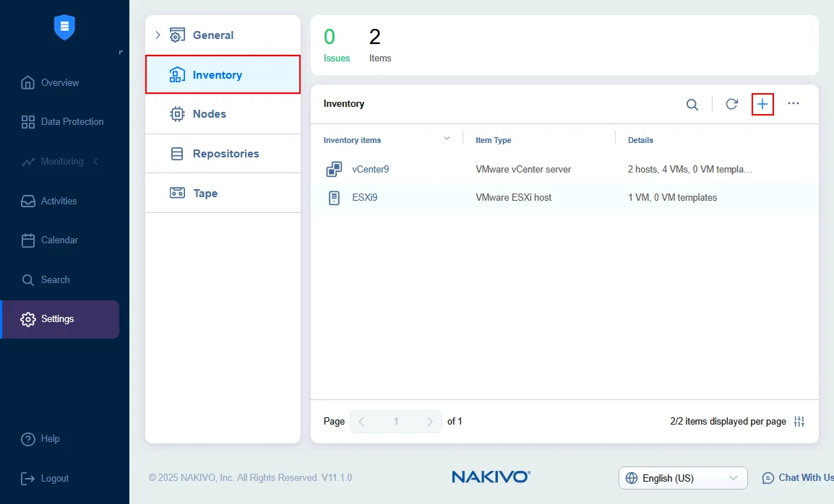The image size is (834, 504).
Task: Click the Tape cassette icon
Action: pyautogui.click(x=177, y=193)
